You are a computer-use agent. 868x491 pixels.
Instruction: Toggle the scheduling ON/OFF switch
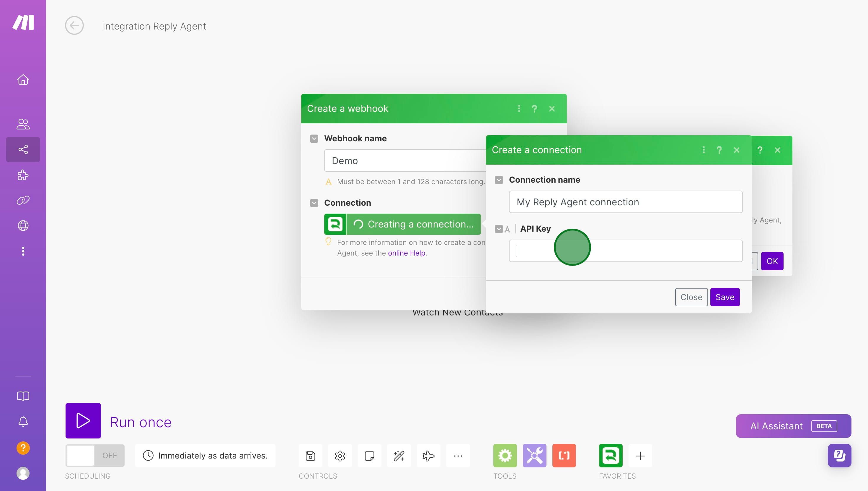point(95,456)
